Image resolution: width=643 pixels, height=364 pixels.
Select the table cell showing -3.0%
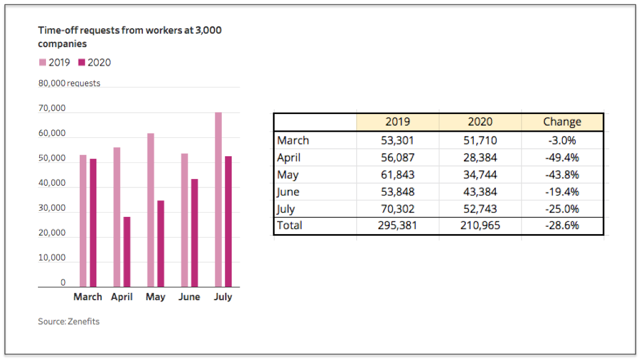point(562,140)
